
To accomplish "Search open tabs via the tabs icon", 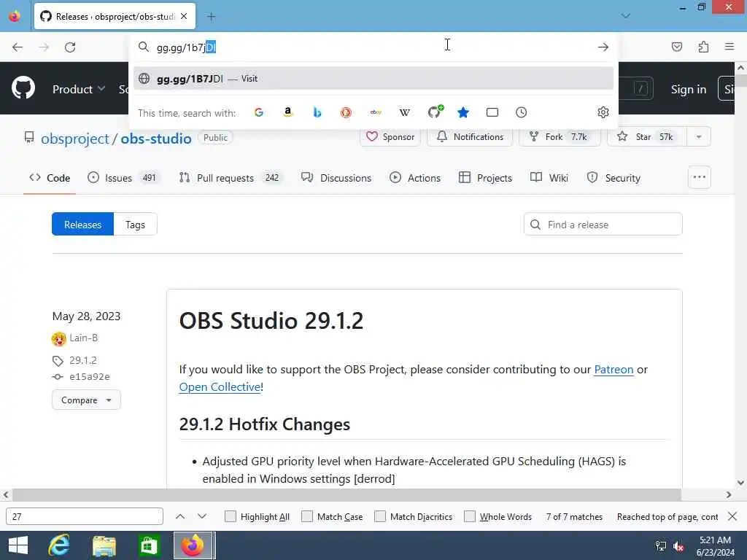I will coord(492,112).
